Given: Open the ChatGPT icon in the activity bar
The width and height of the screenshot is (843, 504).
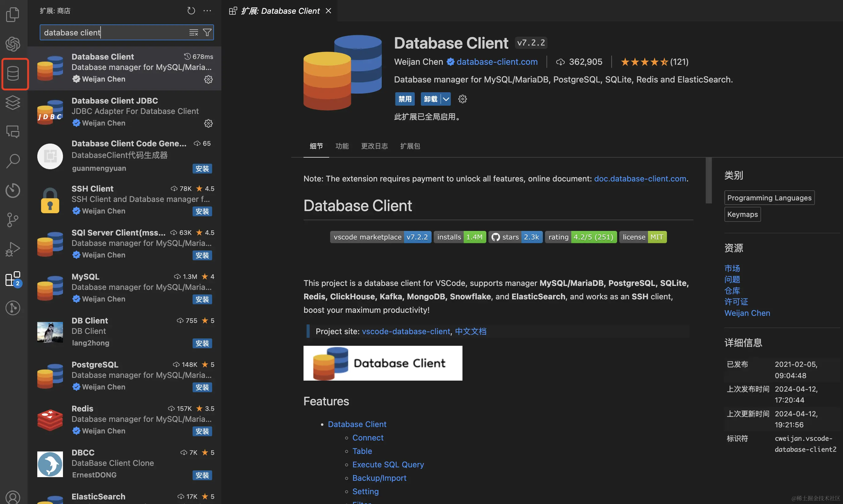Looking at the screenshot, I should pos(13,44).
